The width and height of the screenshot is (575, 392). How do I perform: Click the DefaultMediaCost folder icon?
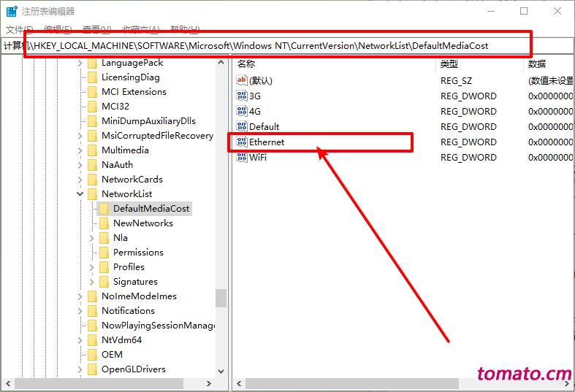[x=104, y=209]
